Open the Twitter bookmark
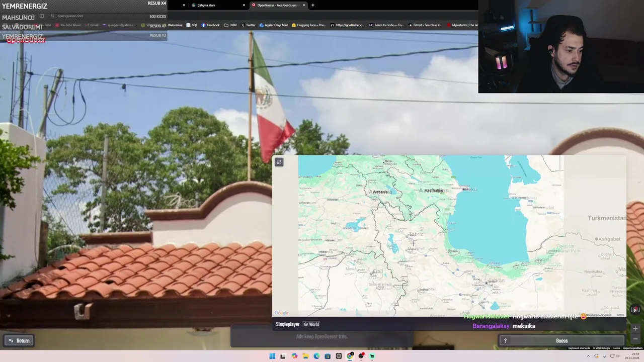Screen dimensions: 644x362 248,25
